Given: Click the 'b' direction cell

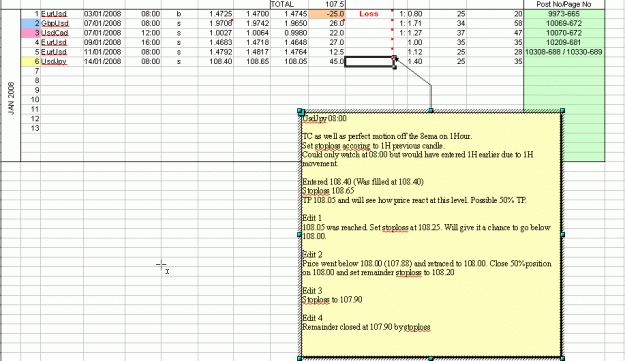Looking at the screenshot, I should click(179, 14).
